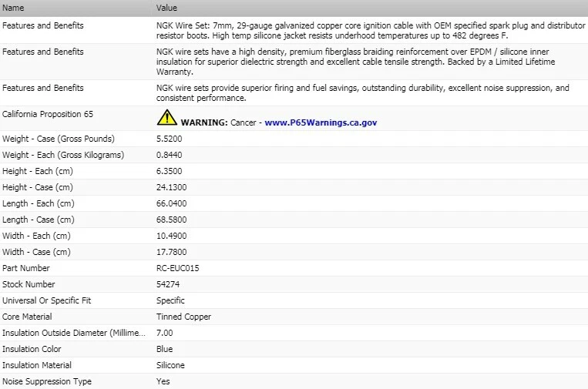Select the 'Width - Each (cm)' label
Image resolution: width=588 pixels, height=389 pixels.
(x=36, y=236)
